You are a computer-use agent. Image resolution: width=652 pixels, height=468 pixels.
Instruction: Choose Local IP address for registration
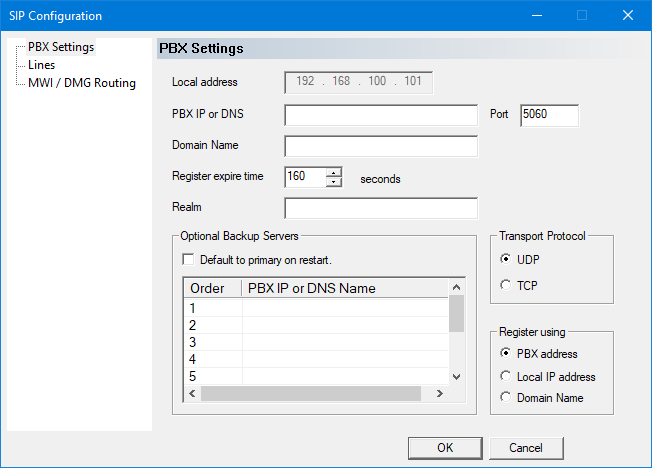[505, 377]
